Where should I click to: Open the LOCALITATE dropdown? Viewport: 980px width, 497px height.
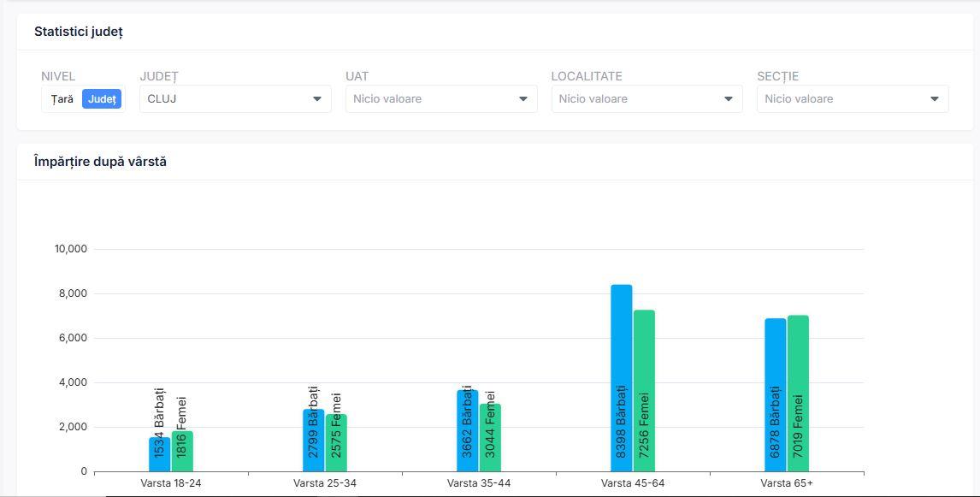tap(637, 99)
